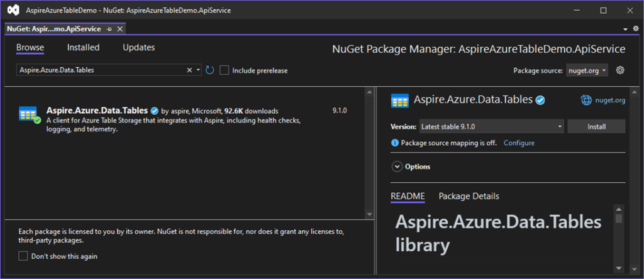The width and height of the screenshot is (644, 279).
Task: Click the Aspire.Azure.Data.Tables library README heading
Action: click(498, 234)
